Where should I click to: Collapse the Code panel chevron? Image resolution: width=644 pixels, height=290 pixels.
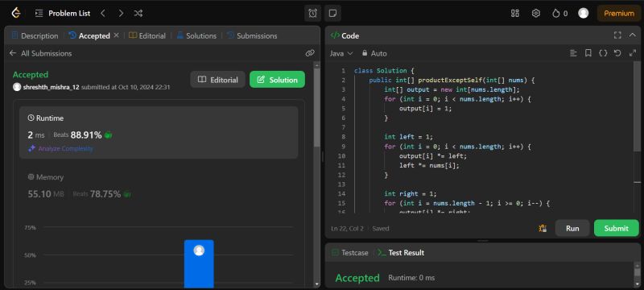(x=633, y=35)
